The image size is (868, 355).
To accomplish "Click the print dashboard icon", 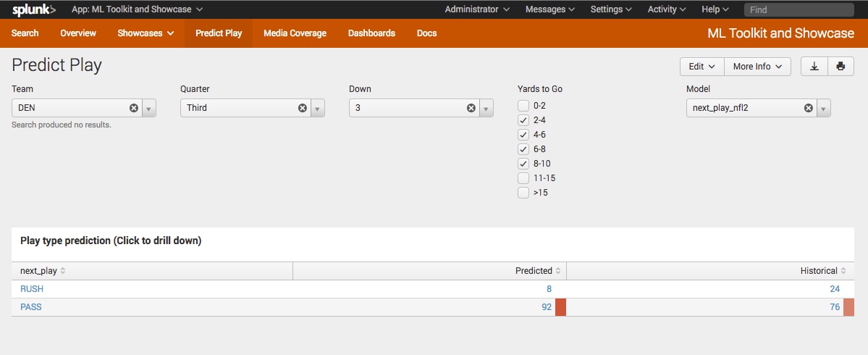I will [841, 67].
